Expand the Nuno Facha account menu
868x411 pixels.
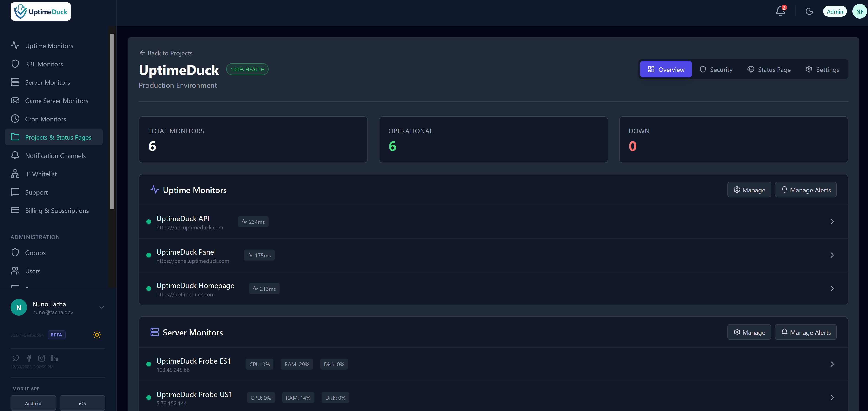coord(101,307)
